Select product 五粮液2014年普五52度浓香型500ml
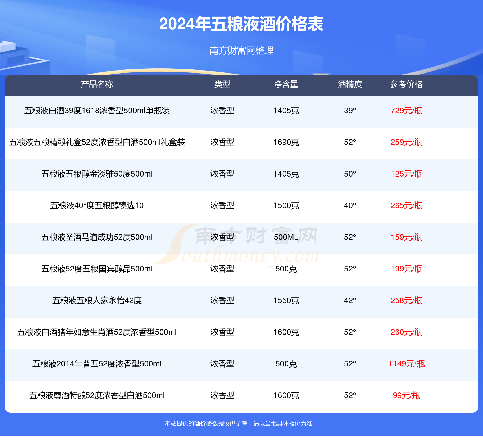Viewport: 483px width, 448px height. click(x=97, y=364)
